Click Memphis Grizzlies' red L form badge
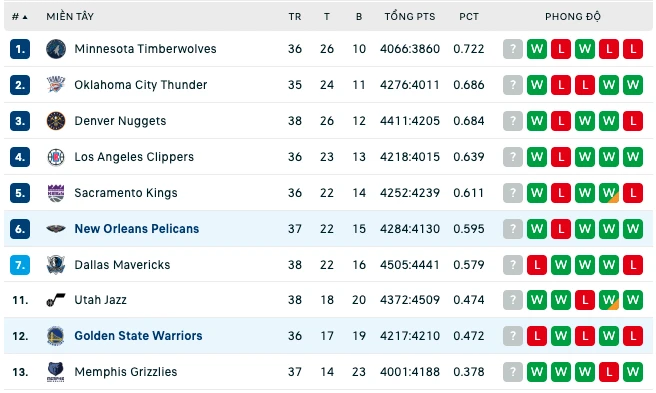Image resolution: width=656 pixels, height=393 pixels. click(608, 372)
